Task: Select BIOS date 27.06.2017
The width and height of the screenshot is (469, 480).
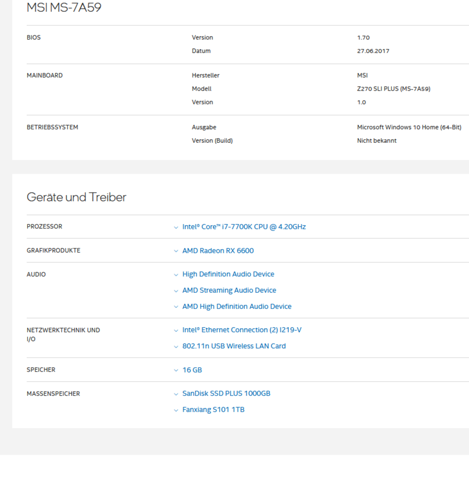Action: (373, 51)
